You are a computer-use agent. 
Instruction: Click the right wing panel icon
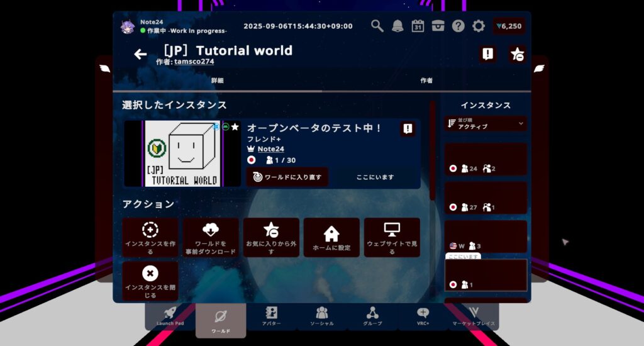(x=539, y=69)
